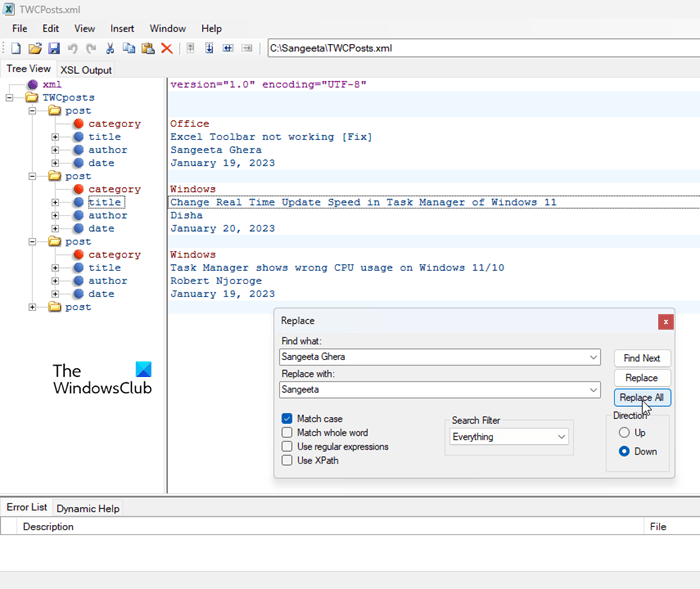Screen dimensions: 700x589
Task: Collapse the TWCposts root node
Action: (9, 97)
